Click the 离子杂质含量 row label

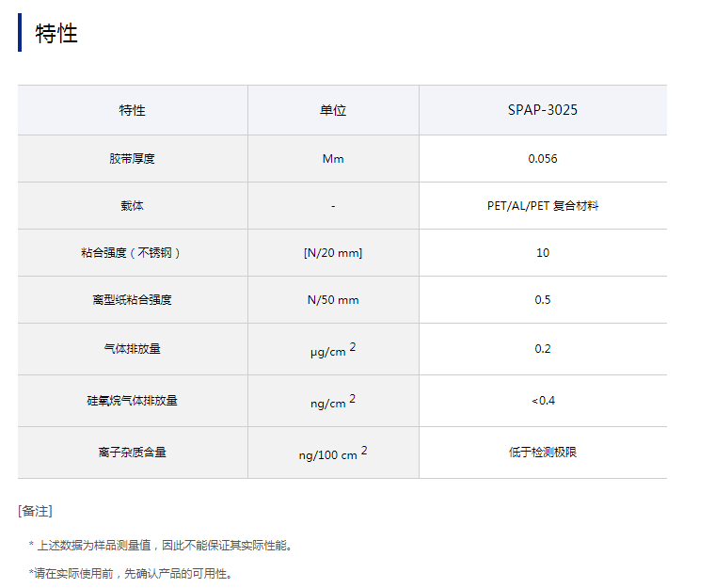132,453
